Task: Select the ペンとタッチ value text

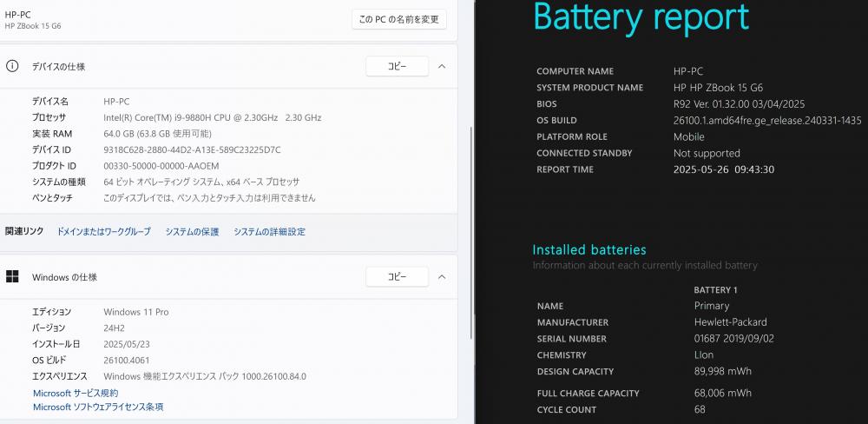Action: [210, 198]
